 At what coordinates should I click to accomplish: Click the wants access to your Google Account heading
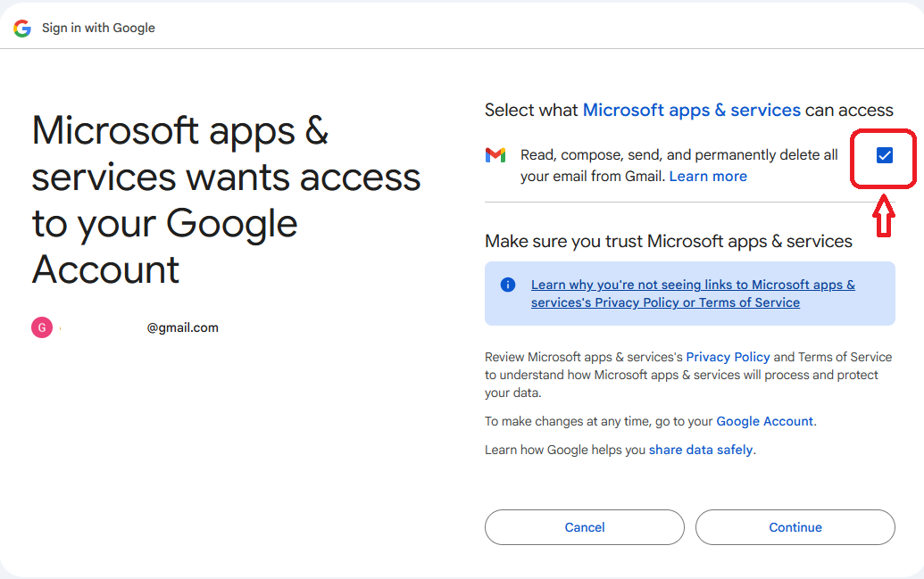point(226,200)
